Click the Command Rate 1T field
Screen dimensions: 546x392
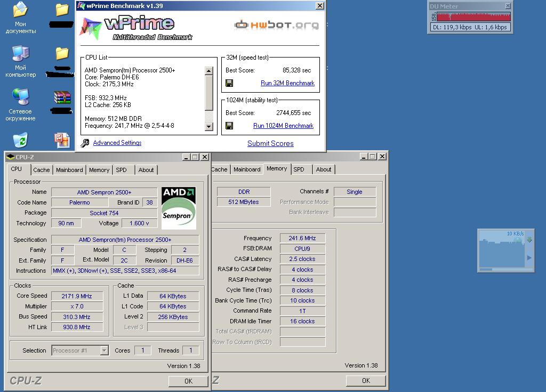click(x=302, y=311)
